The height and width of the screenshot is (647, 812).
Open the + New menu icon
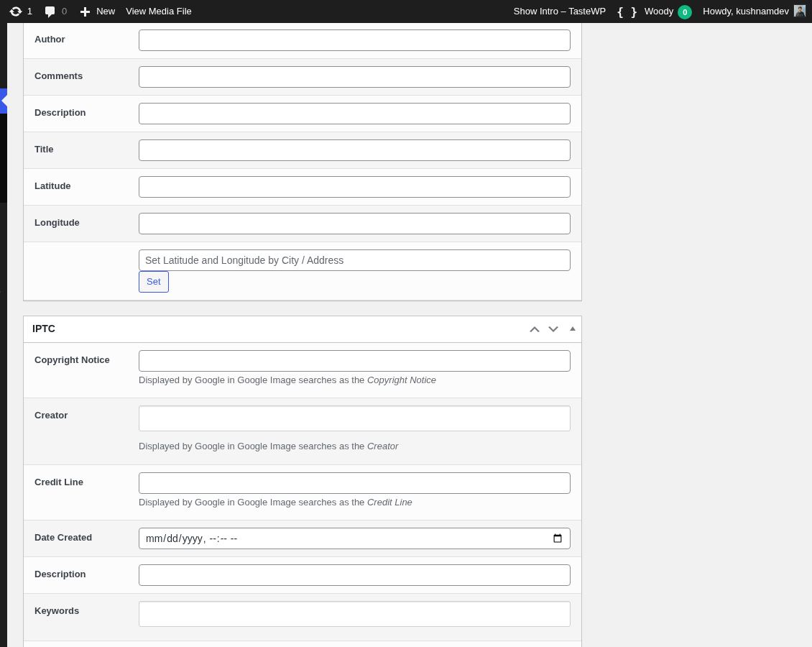[x=85, y=11]
